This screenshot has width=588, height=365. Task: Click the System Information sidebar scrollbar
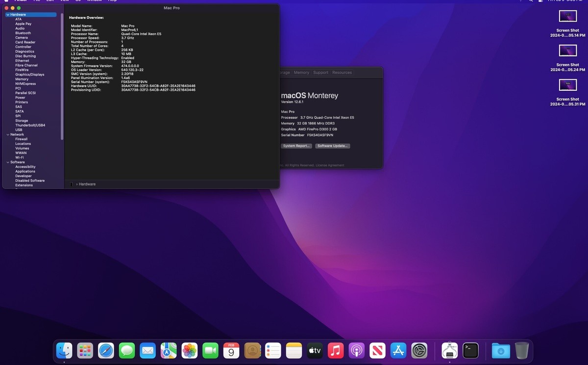(62, 76)
